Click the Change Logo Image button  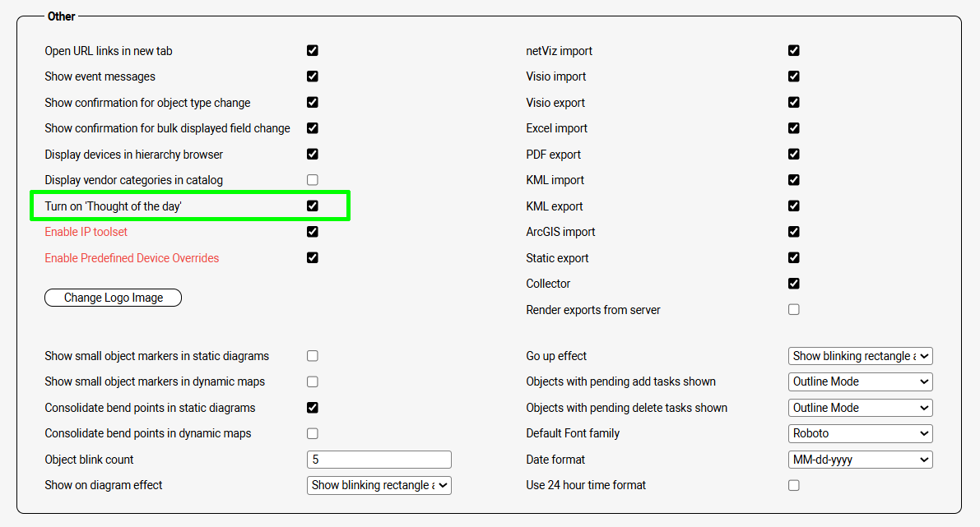click(113, 298)
